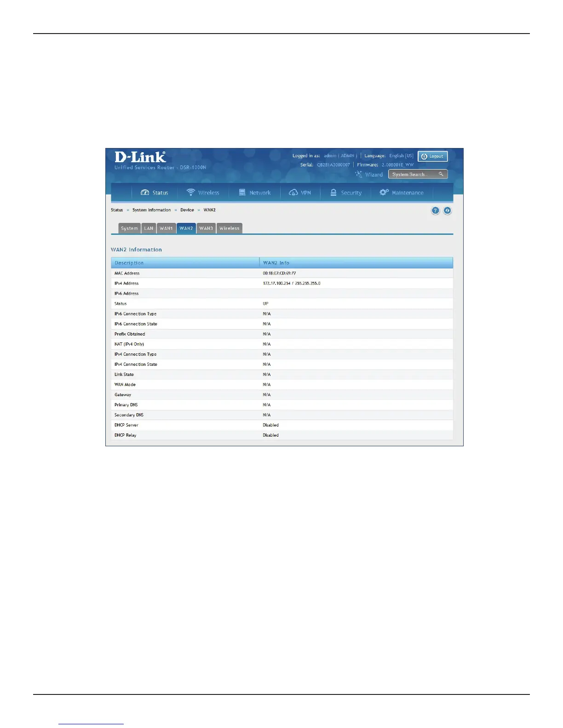Click the Status breadcrumb link

(x=117, y=210)
